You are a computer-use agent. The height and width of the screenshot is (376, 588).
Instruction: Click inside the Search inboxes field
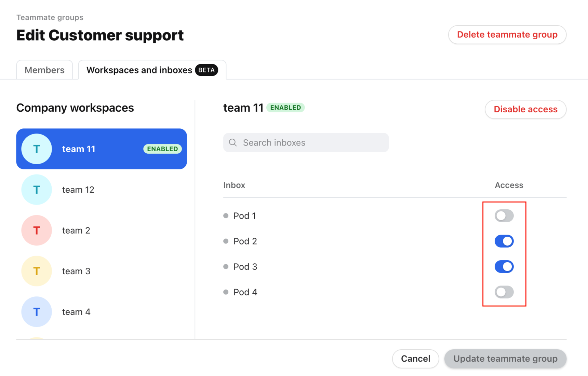point(306,142)
